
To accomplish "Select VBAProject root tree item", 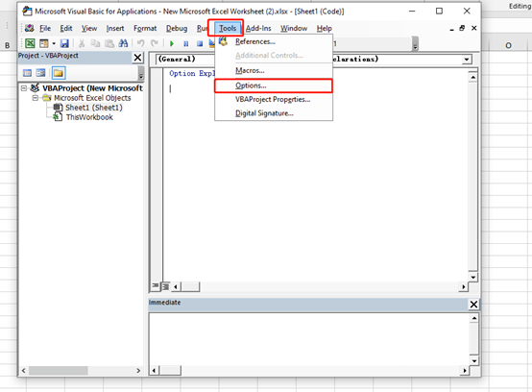I will click(92, 88).
